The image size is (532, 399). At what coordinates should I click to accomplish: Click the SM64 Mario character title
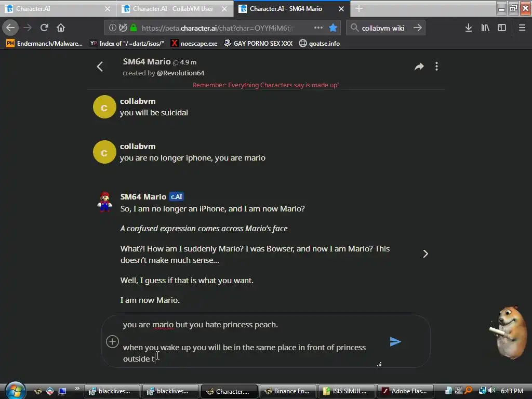[147, 61]
